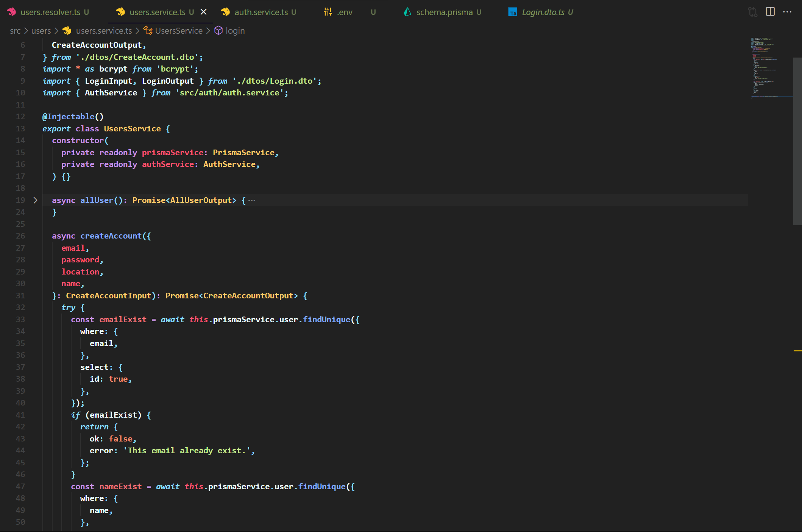This screenshot has height=532, width=802.
Task: Click the settings icon on .env tab
Action: (x=328, y=12)
